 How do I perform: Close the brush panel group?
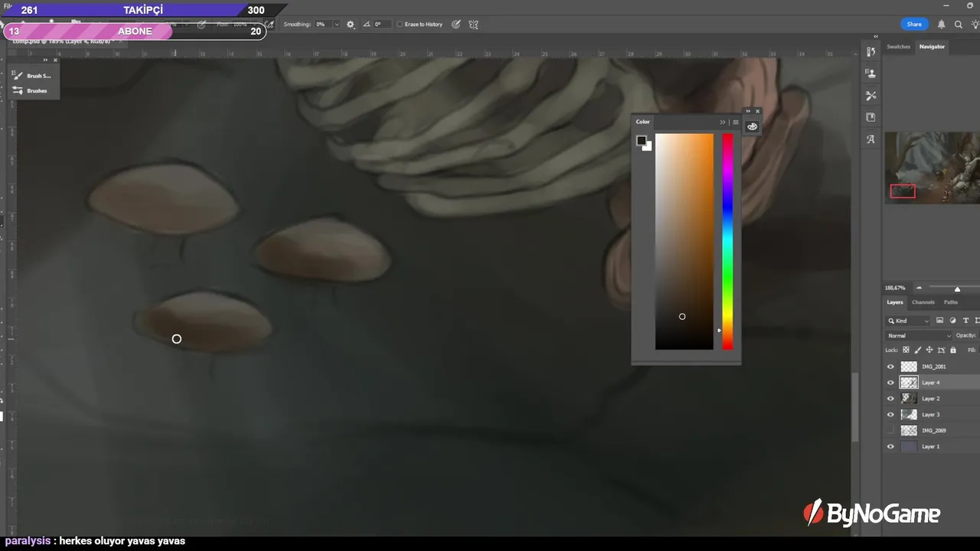point(55,60)
